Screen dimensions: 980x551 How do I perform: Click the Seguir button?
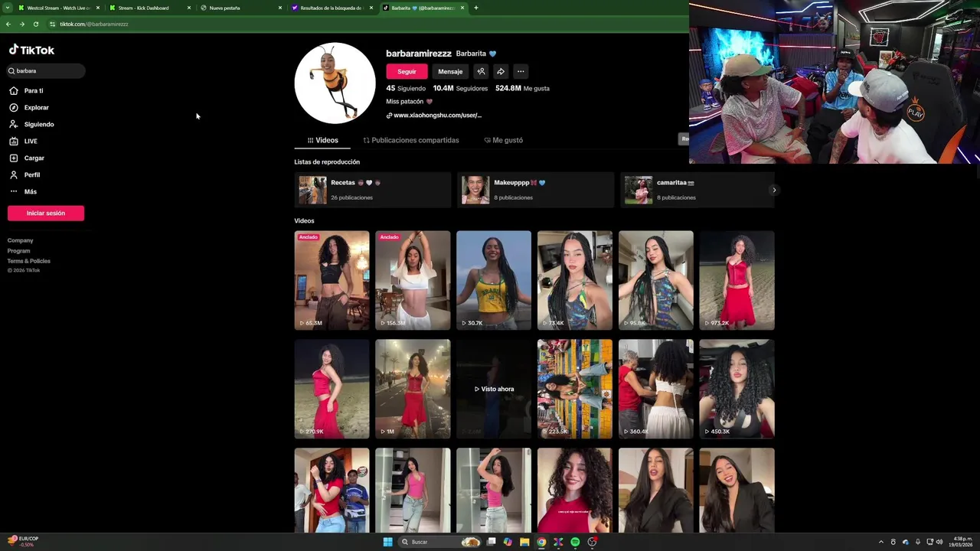407,72
